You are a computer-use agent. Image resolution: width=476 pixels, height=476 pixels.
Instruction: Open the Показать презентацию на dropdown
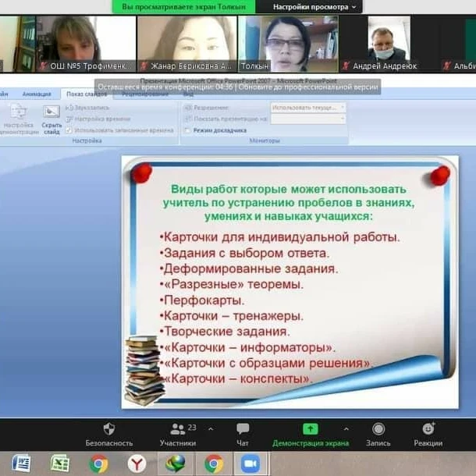(308, 119)
